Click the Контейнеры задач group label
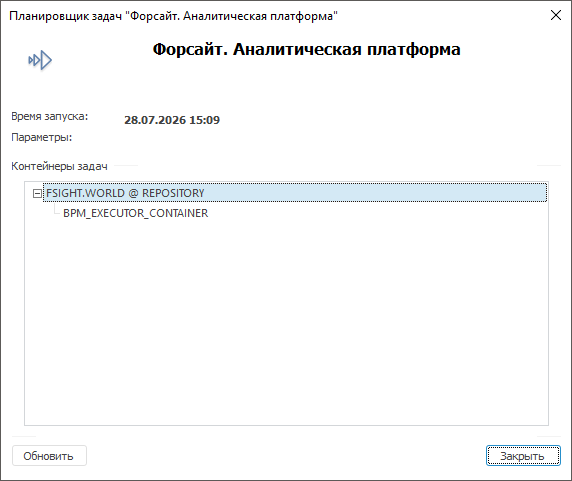 [59, 166]
